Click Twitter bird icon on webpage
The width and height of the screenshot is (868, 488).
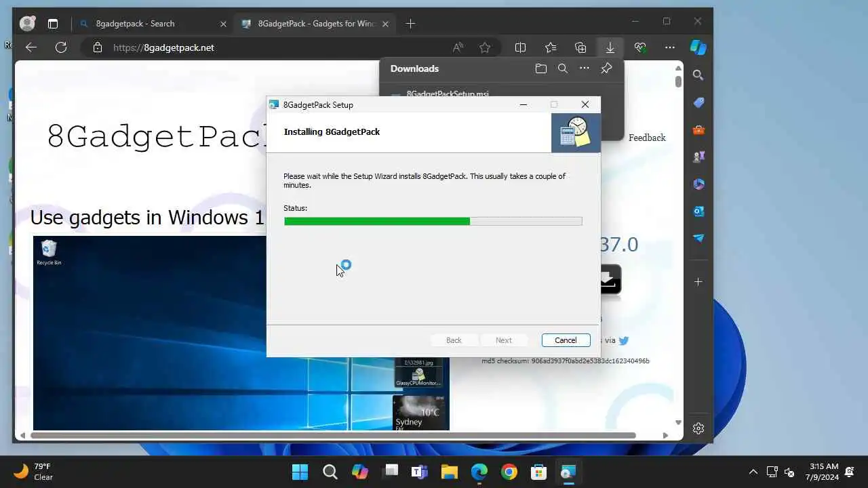[624, 340]
